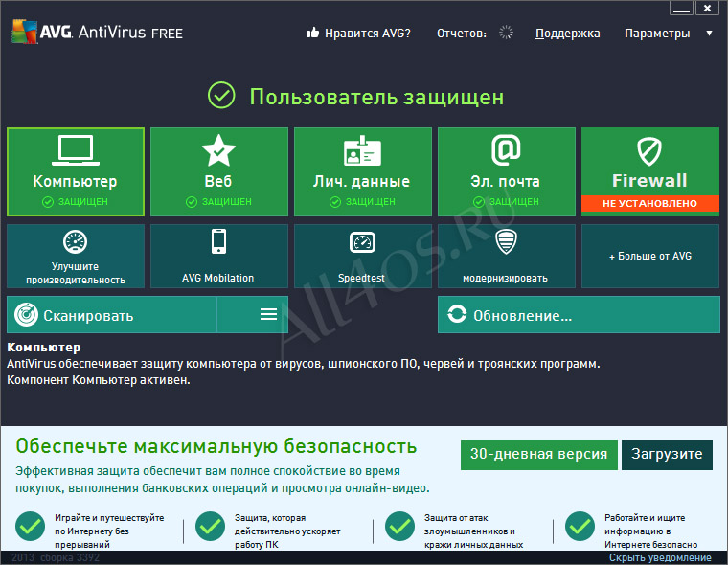Image resolution: width=728 pixels, height=565 pixels.
Task: Click Нравится AVG? text
Action: coord(368,34)
